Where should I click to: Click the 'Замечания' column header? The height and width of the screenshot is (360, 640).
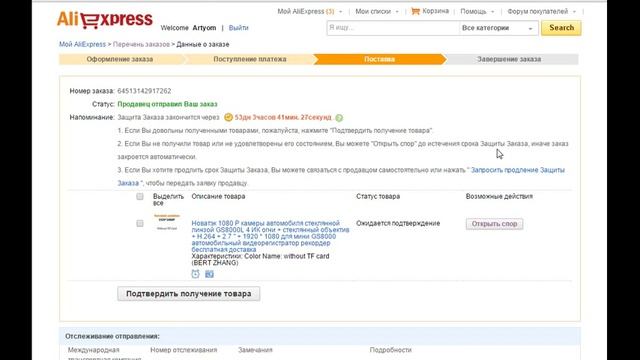point(255,350)
